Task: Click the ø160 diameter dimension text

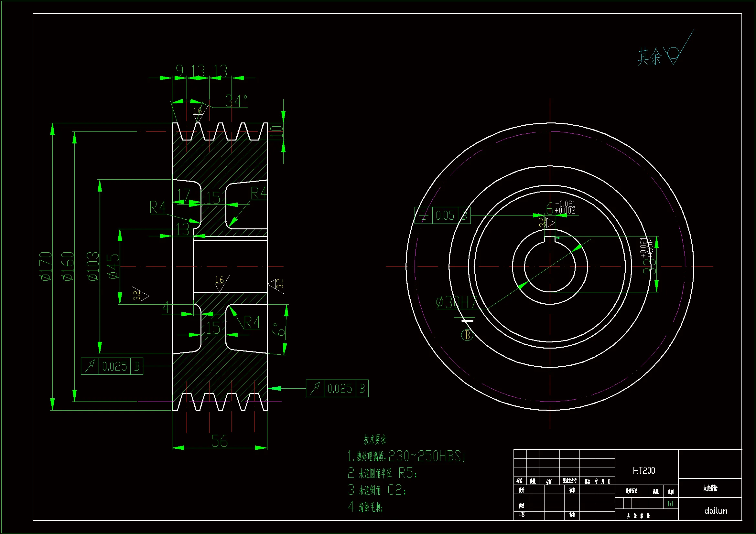Action: click(x=68, y=267)
